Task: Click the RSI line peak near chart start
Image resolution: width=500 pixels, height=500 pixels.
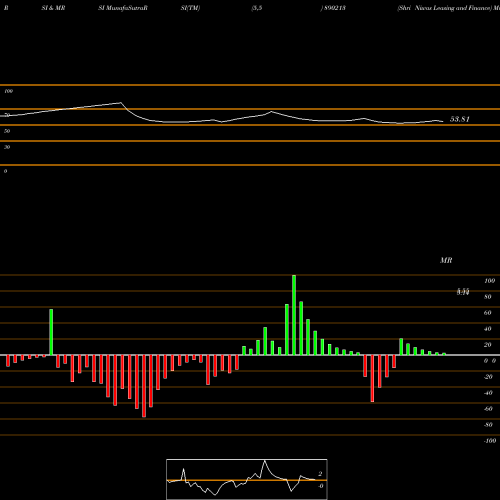Action: click(x=121, y=103)
